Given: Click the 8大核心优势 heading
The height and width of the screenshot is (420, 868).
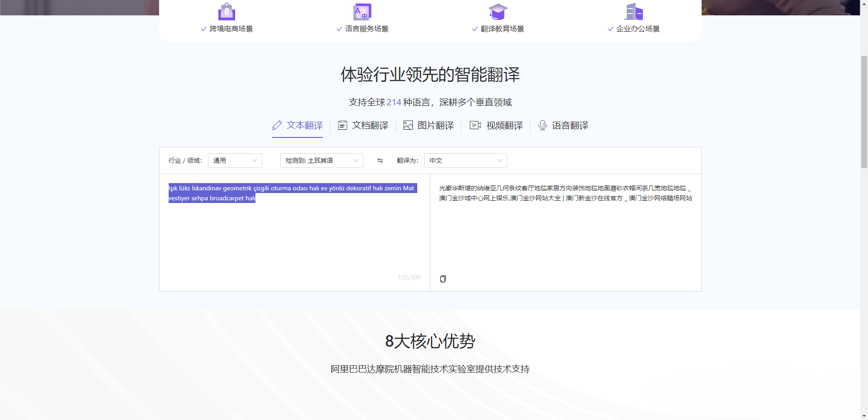Looking at the screenshot, I should pyautogui.click(x=430, y=341).
